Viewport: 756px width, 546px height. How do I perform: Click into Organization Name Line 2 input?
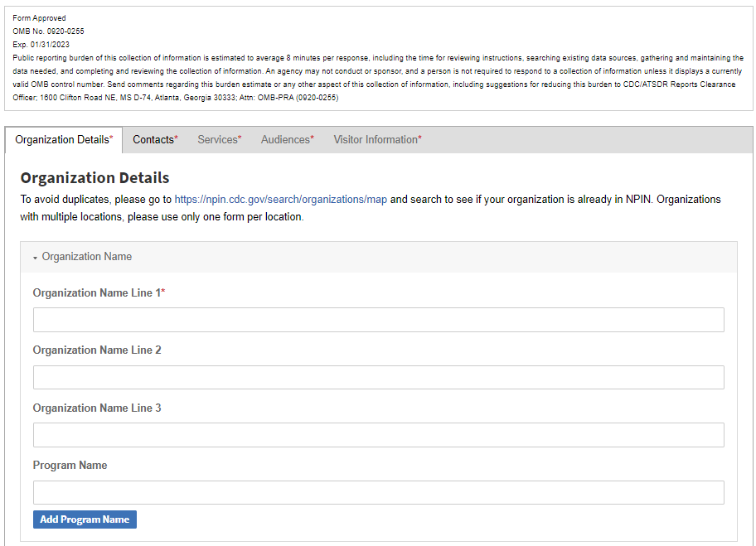tap(378, 378)
